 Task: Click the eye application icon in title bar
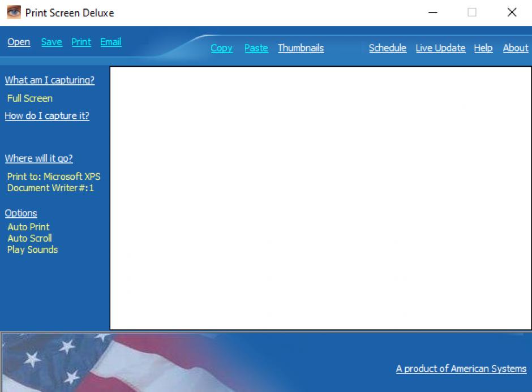14,12
